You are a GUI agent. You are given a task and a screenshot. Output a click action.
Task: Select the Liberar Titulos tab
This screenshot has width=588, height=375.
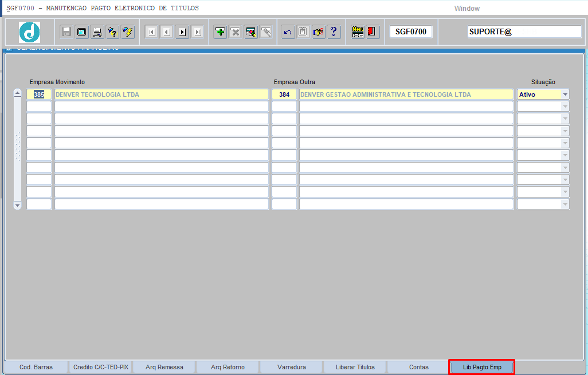pos(355,367)
